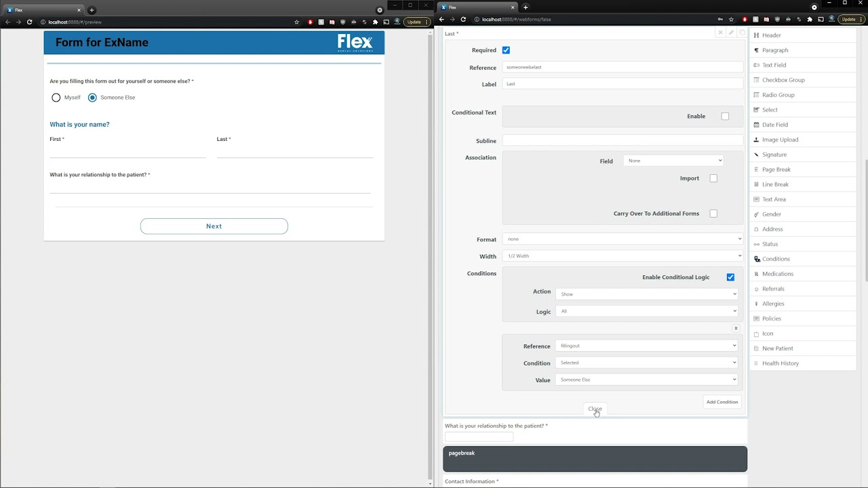The image size is (868, 488).
Task: Click the First name field in preview
Action: pos(127,151)
